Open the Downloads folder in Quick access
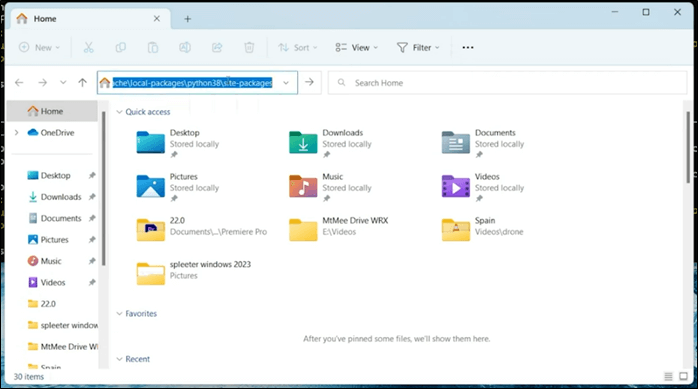The image size is (698, 389). (331, 143)
